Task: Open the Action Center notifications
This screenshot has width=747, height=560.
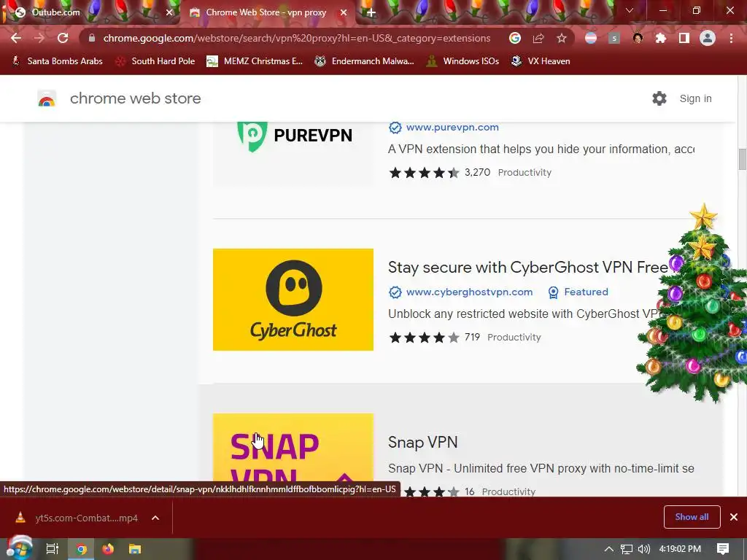Action: point(723,549)
